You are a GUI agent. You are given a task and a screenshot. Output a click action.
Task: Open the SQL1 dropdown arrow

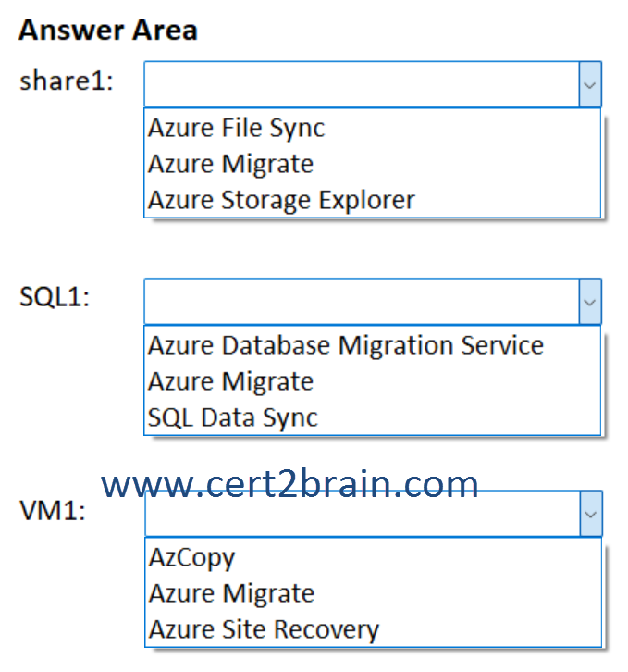point(590,302)
